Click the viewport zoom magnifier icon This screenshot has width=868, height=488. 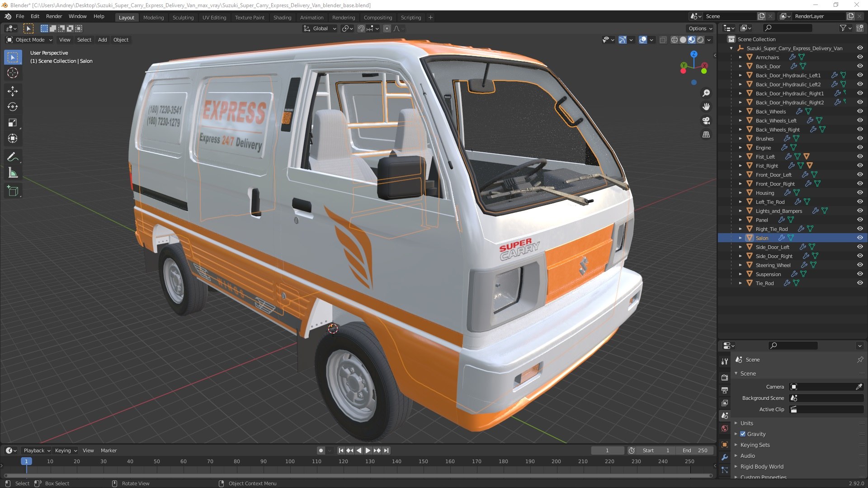pos(706,93)
